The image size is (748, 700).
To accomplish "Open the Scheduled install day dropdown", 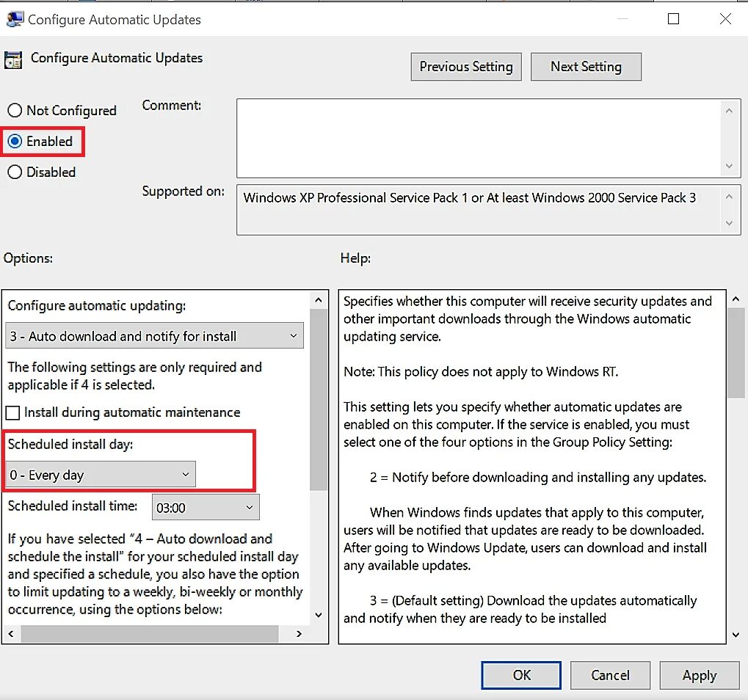I will tap(100, 475).
